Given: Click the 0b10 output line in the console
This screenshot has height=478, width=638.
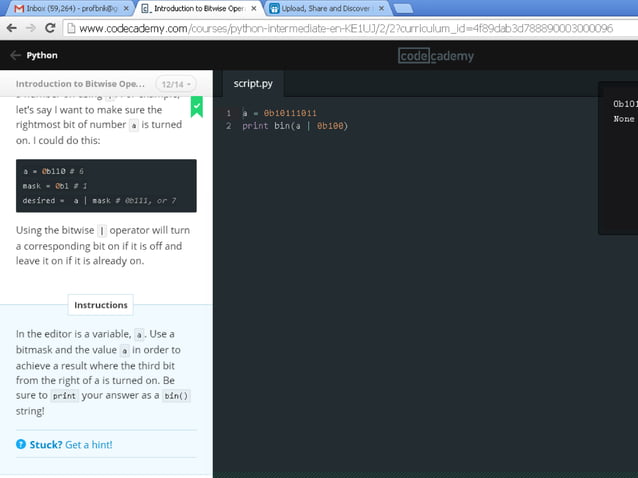Looking at the screenshot, I should point(625,104).
